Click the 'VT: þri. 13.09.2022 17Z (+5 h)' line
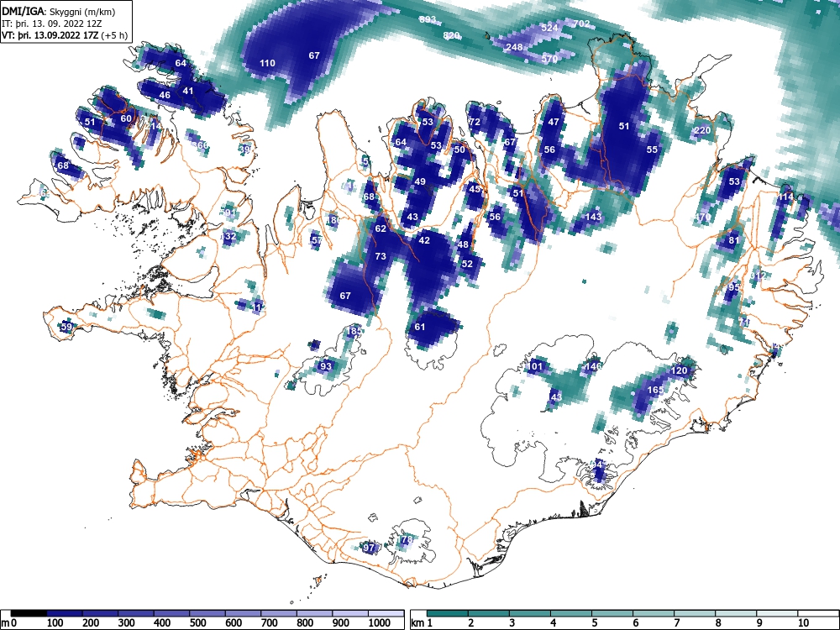The height and width of the screenshot is (630, 840). click(x=65, y=35)
